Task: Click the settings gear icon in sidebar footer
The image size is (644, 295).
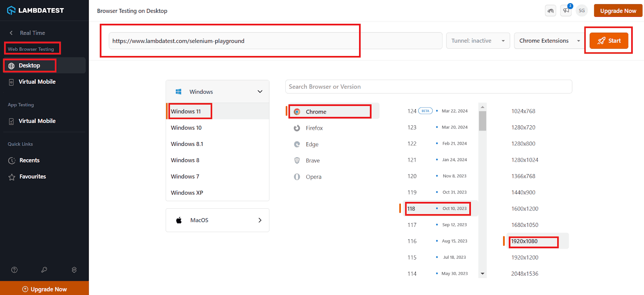Action: (74, 270)
